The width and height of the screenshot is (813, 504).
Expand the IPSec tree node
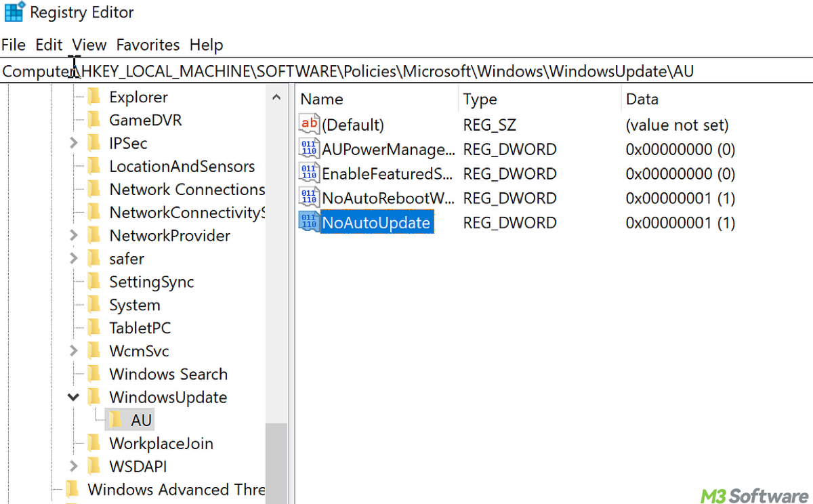coord(74,143)
